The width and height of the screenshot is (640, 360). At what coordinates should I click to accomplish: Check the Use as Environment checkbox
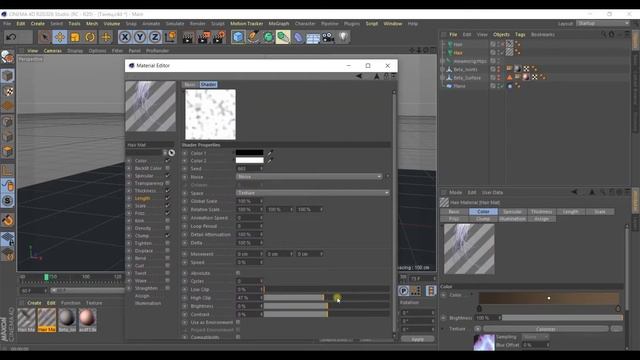[x=238, y=322]
